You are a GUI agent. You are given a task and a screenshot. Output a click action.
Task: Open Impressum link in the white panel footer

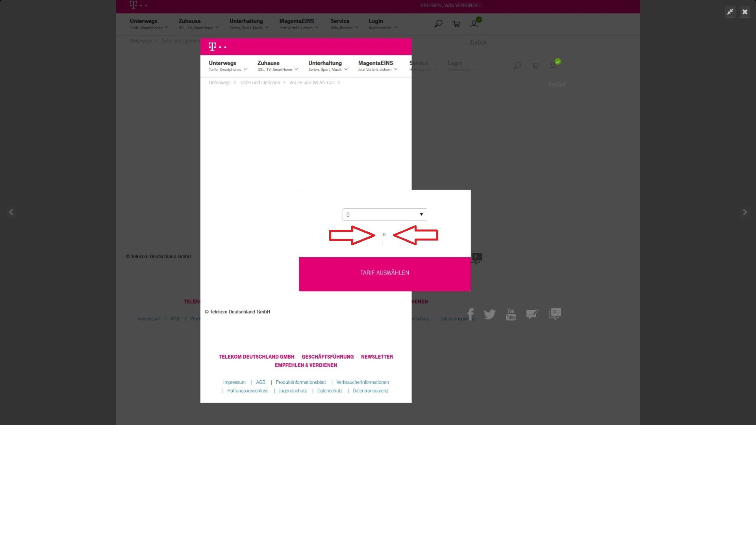[x=234, y=382]
